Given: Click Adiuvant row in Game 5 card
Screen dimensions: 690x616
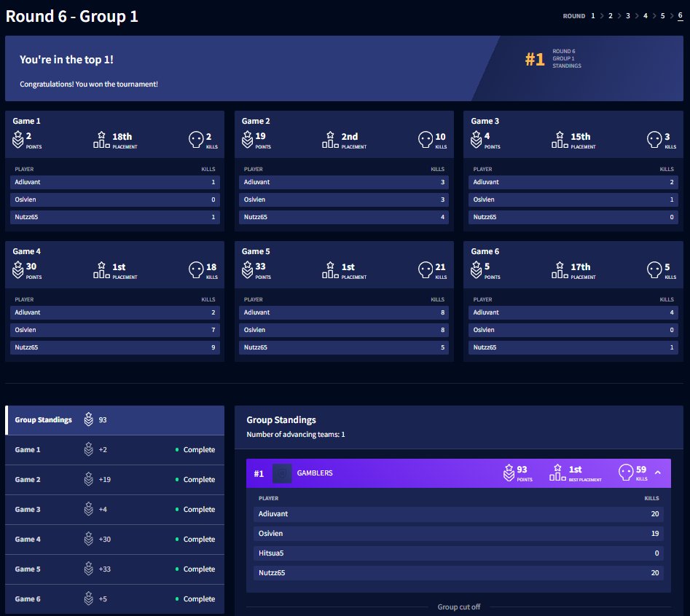Looking at the screenshot, I should click(344, 312).
